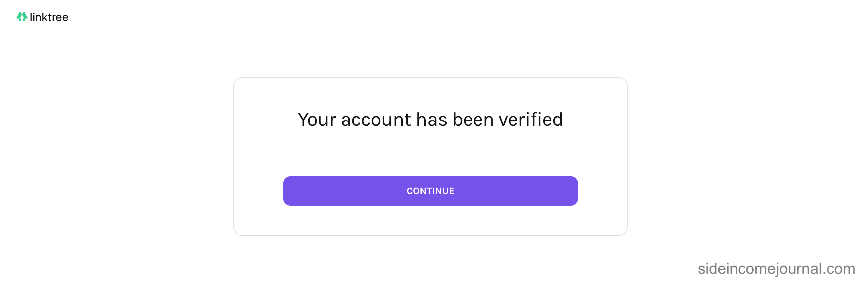Image resolution: width=868 pixels, height=284 pixels.
Task: Select the 'Your account has been verified' heading
Action: point(430,120)
